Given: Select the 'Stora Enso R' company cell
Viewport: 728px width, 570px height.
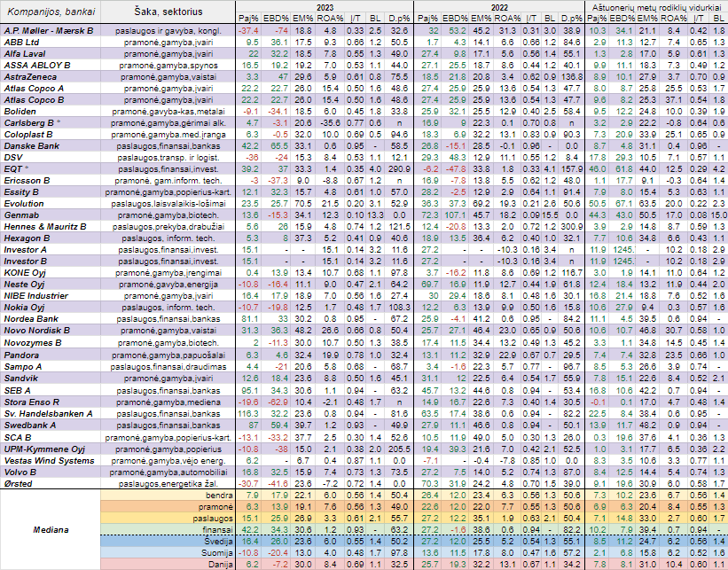Looking at the screenshot, I should click(x=51, y=402).
